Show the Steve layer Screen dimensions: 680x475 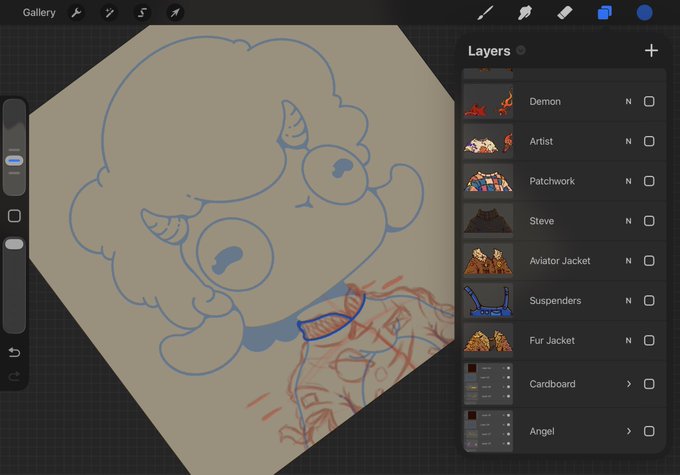(649, 221)
